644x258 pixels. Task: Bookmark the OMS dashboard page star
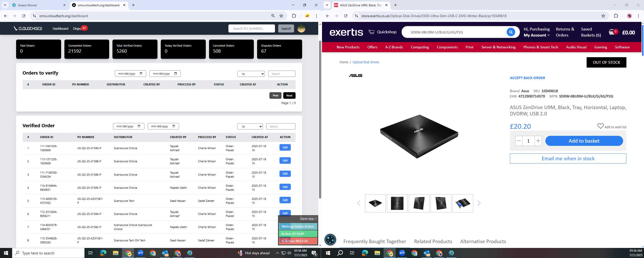(281, 16)
